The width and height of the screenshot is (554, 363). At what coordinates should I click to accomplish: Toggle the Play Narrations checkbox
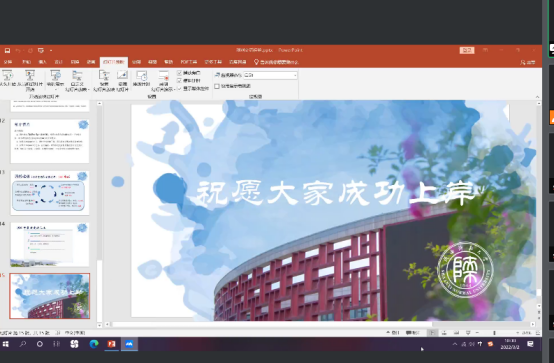[179, 73]
